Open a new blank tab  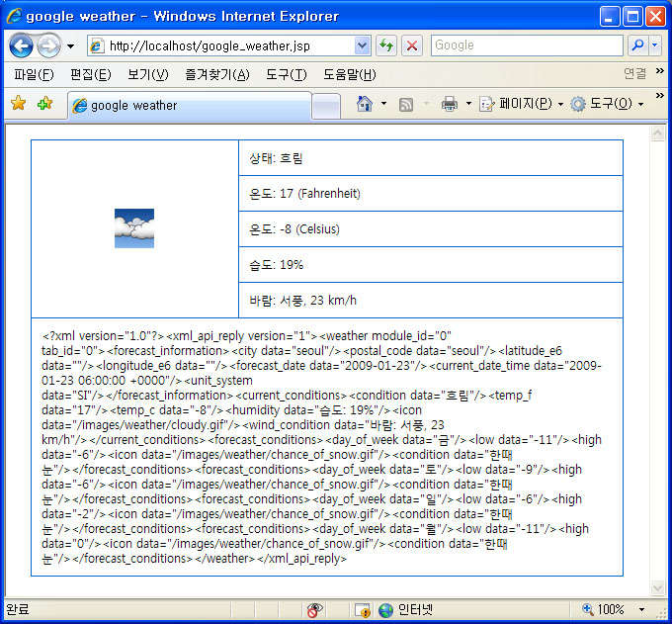coord(326,106)
